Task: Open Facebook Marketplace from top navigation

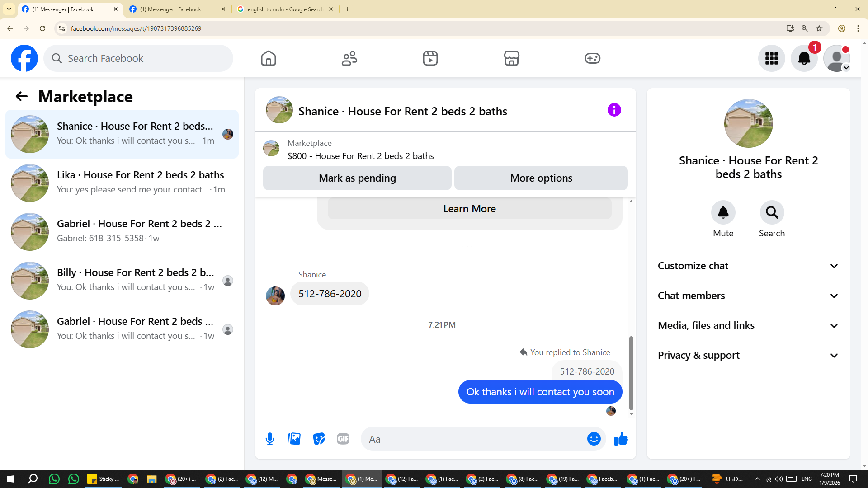Action: (511, 58)
